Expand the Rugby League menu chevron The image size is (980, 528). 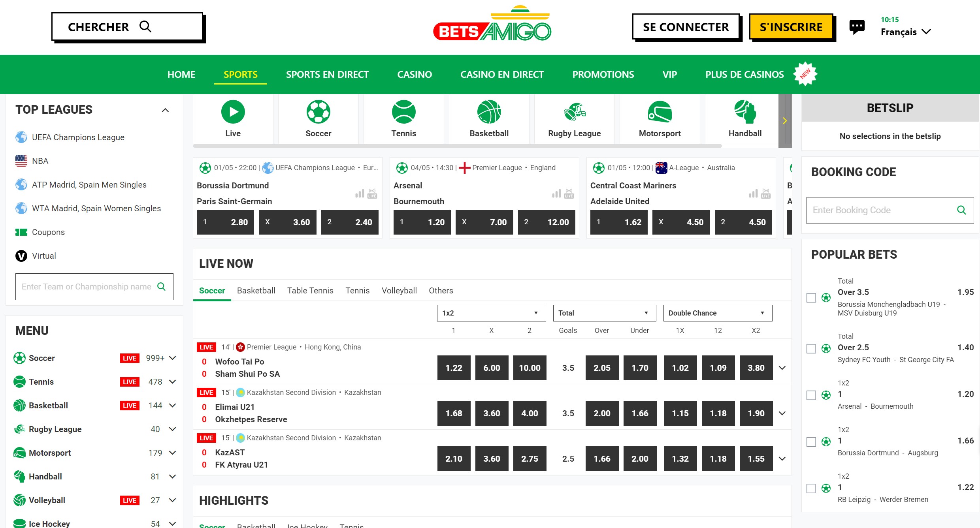click(x=172, y=429)
